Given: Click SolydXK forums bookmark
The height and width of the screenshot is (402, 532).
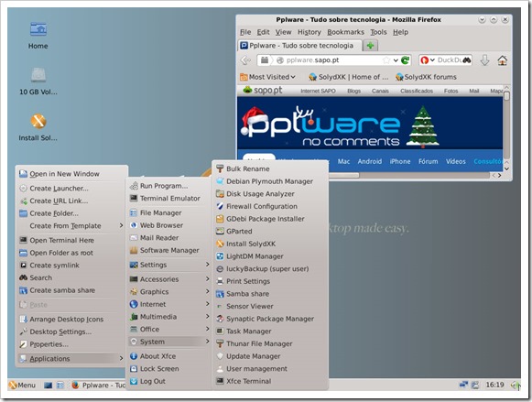Looking at the screenshot, I should pos(427,77).
